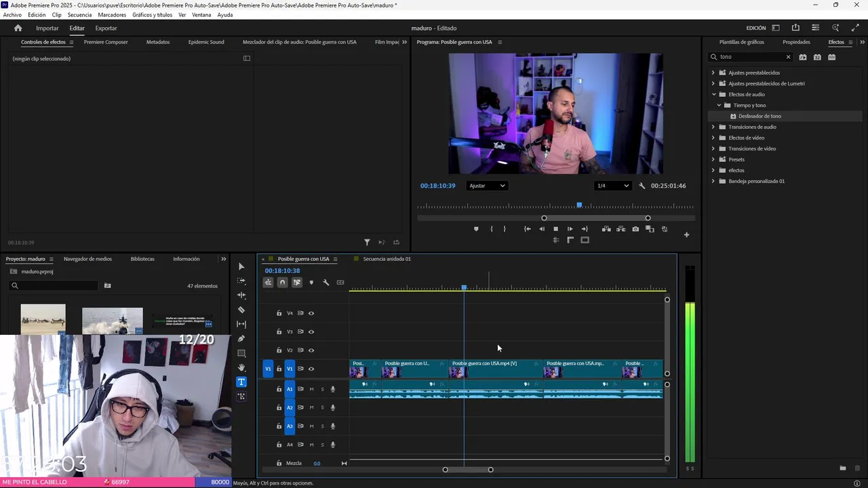Open Exportar workspace
The height and width of the screenshot is (488, 868).
106,28
